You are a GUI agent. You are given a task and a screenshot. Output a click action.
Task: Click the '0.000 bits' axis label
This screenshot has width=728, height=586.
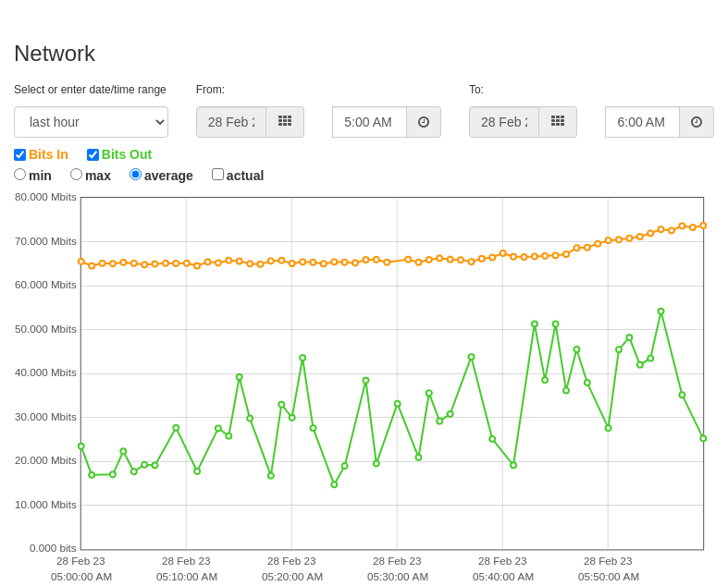pos(53,548)
